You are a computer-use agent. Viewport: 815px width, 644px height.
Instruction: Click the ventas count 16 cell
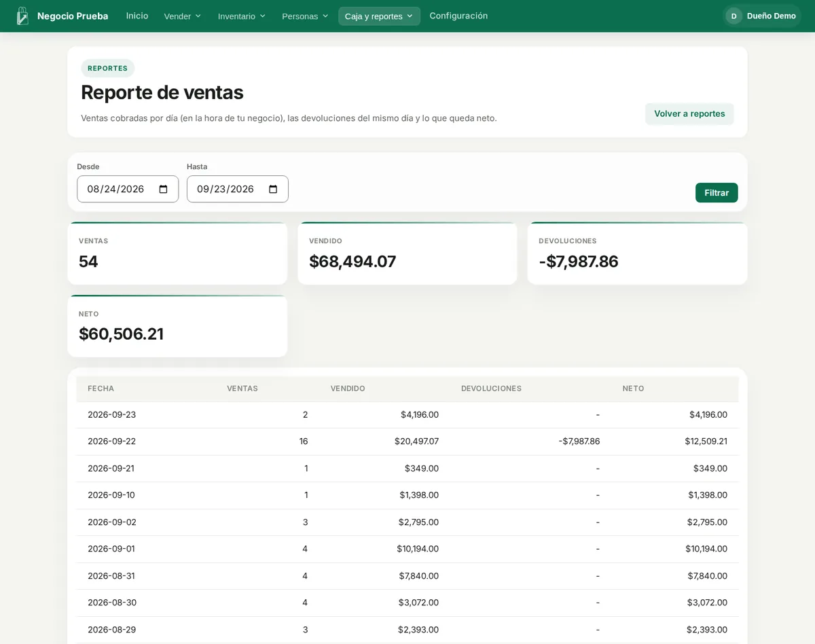[x=304, y=442]
